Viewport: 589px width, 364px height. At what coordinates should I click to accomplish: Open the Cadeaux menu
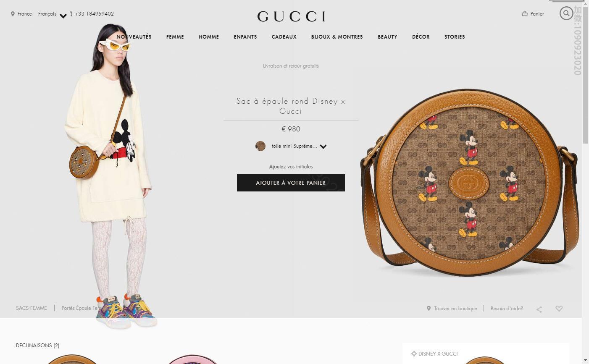tap(284, 37)
